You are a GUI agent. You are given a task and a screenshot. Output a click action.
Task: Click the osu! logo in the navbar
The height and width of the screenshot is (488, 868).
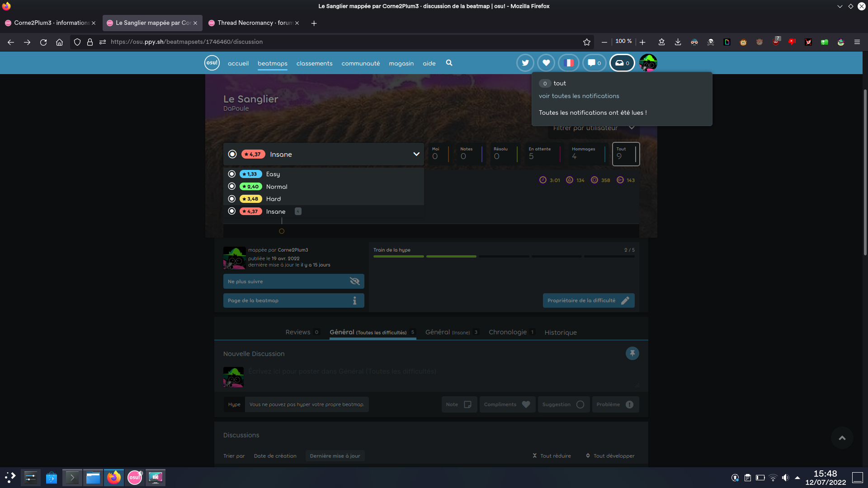click(x=212, y=63)
